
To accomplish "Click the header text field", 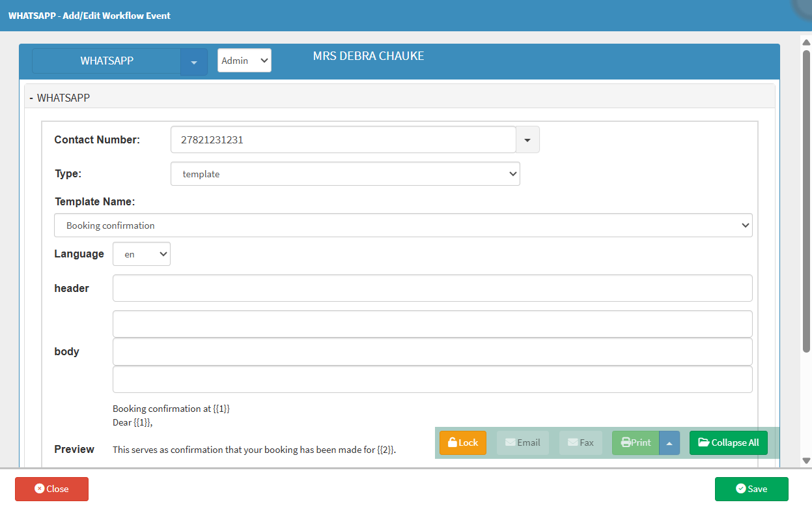I will (x=432, y=288).
